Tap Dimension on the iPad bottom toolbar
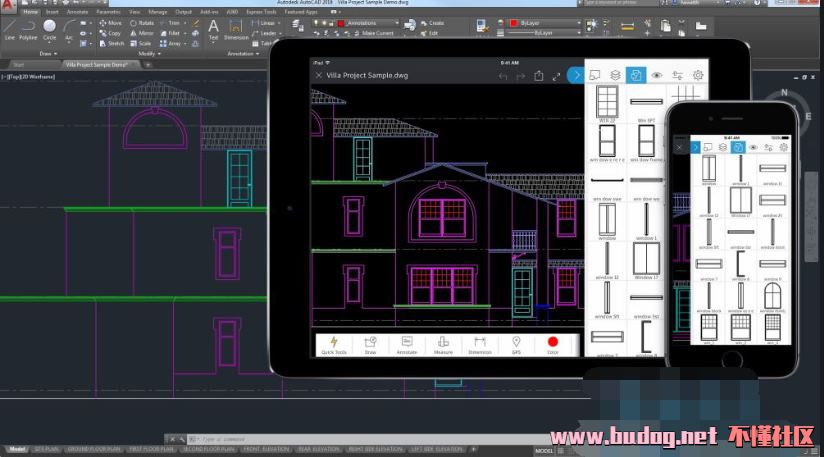Image resolution: width=824 pixels, height=457 pixels. tap(480, 345)
